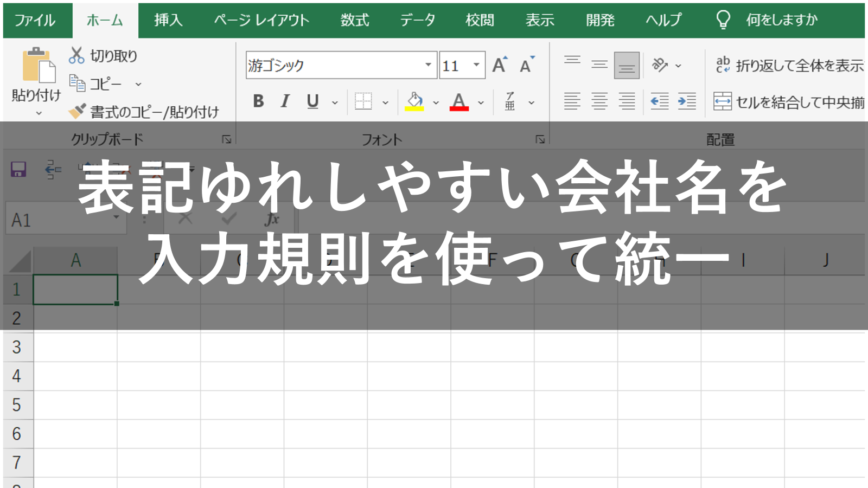Switch to the 数式 (Formulas) tab

coord(355,21)
